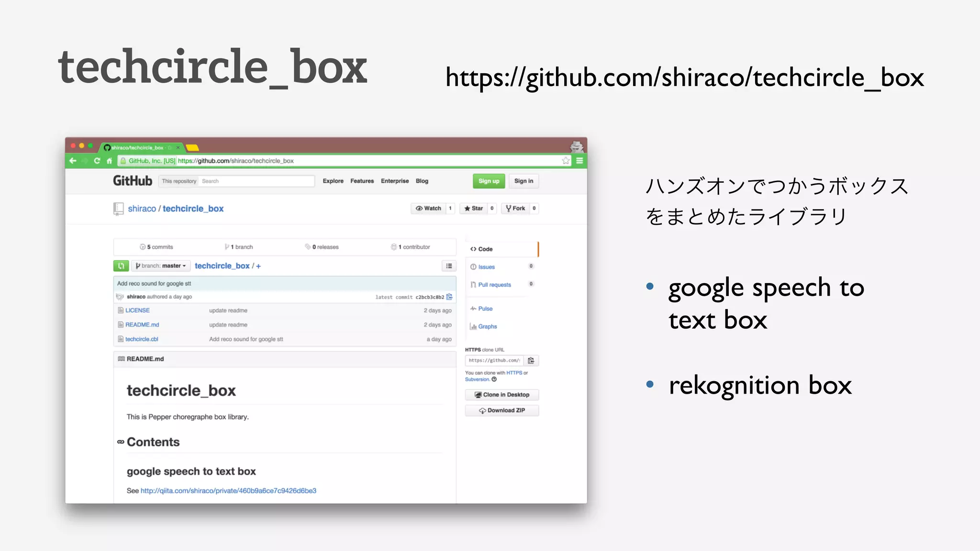
Task: Open the LICENSE file
Action: point(137,310)
